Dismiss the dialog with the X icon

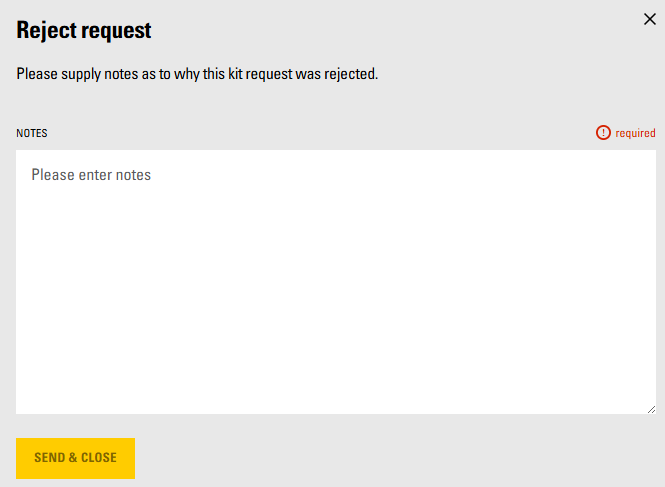coord(650,19)
